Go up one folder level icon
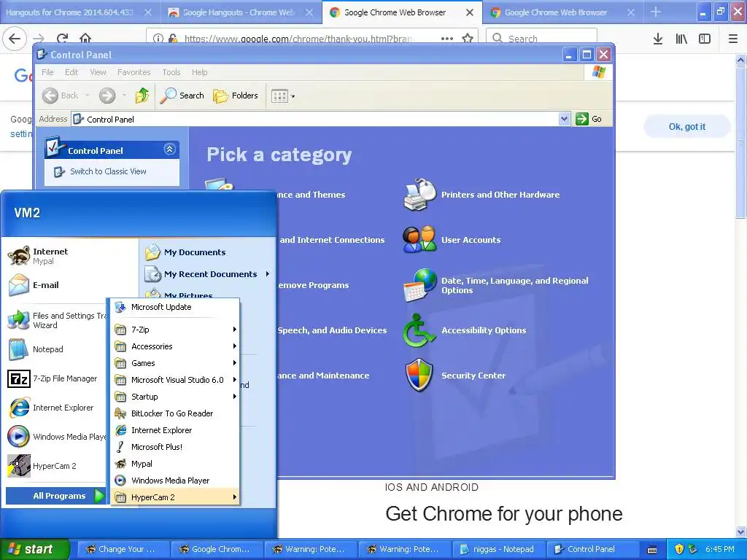The width and height of the screenshot is (747, 560). [x=142, y=96]
